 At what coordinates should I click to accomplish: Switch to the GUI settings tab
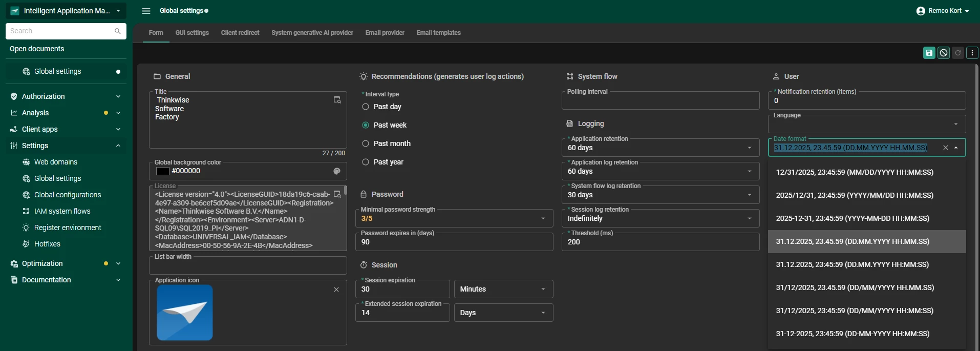[x=192, y=33]
